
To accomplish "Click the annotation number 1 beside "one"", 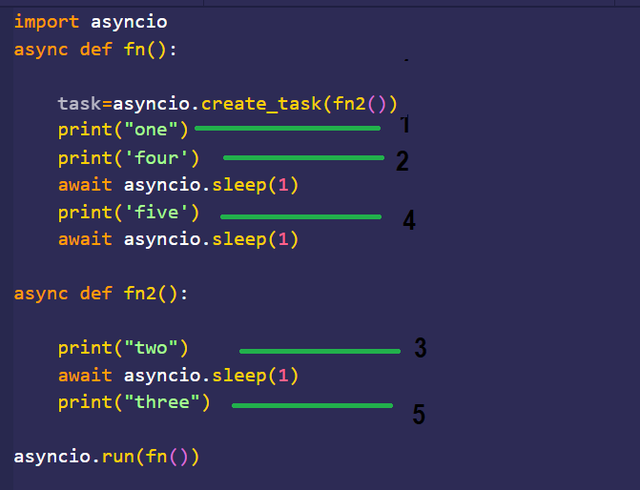I will [x=405, y=124].
